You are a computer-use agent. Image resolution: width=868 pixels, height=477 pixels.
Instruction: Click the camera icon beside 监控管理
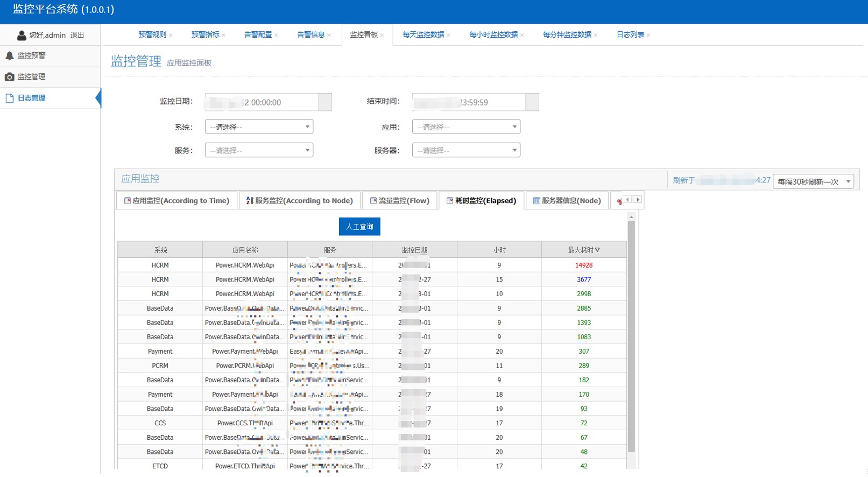[x=10, y=77]
